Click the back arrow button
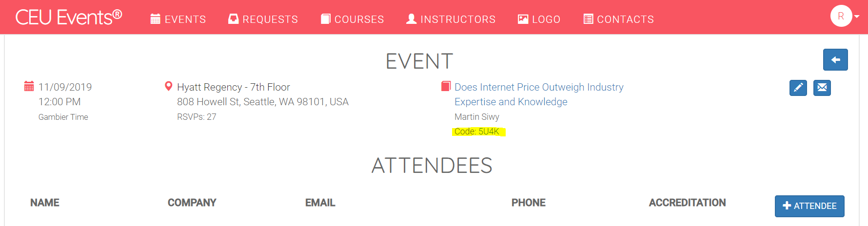868x226 pixels. click(835, 60)
